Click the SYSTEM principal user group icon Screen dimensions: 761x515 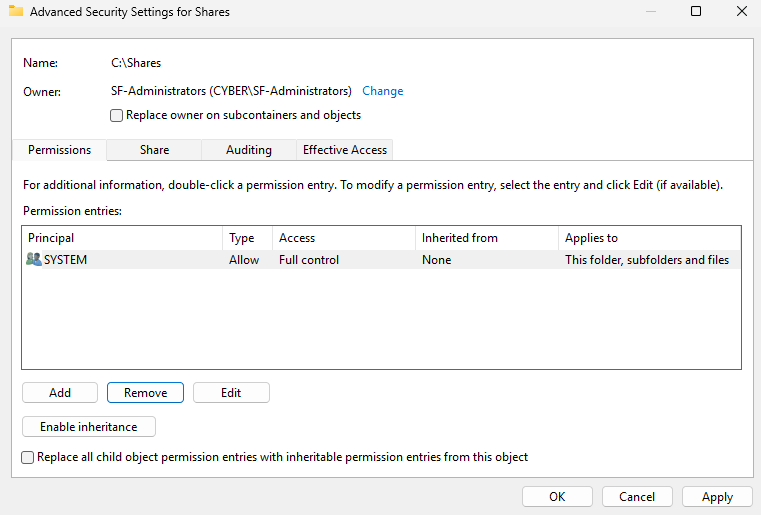pos(34,260)
